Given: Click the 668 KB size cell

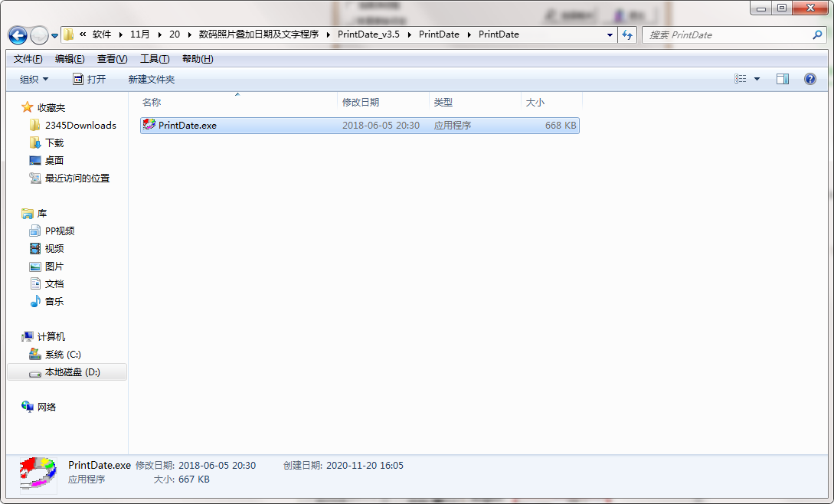Looking at the screenshot, I should (x=561, y=126).
